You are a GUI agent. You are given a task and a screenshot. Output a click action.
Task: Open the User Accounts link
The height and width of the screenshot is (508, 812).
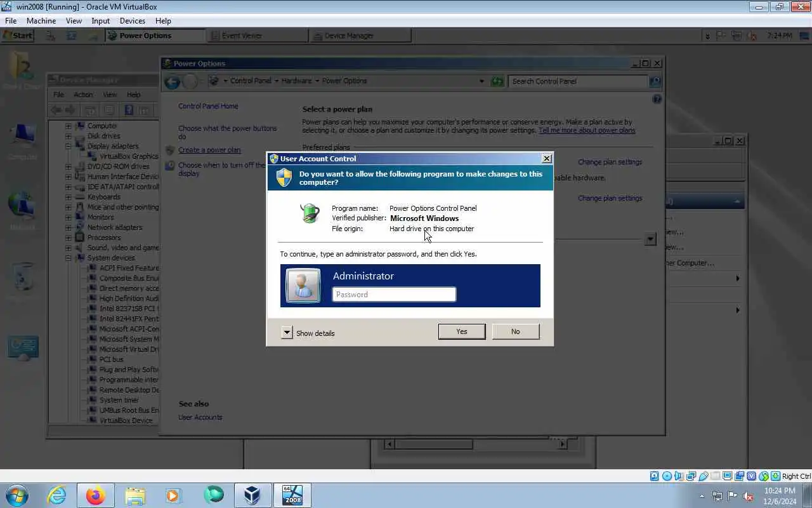[200, 417]
